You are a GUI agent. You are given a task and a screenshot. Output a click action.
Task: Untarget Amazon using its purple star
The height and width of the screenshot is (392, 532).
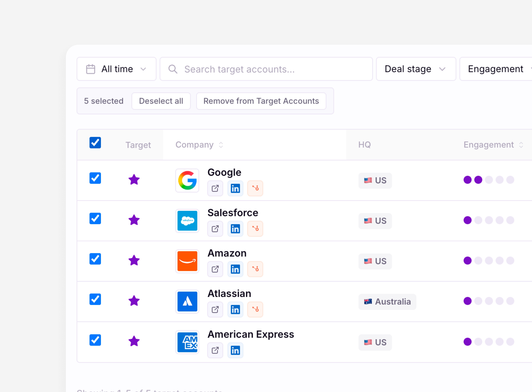point(134,260)
